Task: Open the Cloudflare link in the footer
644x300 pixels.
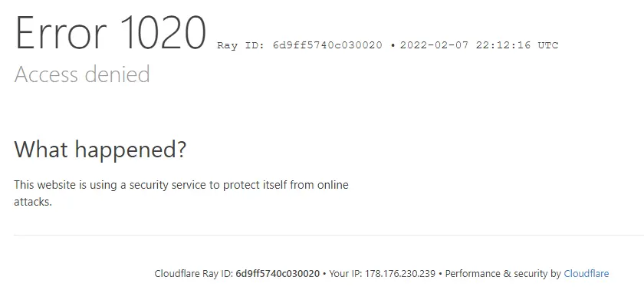Action: coord(586,274)
